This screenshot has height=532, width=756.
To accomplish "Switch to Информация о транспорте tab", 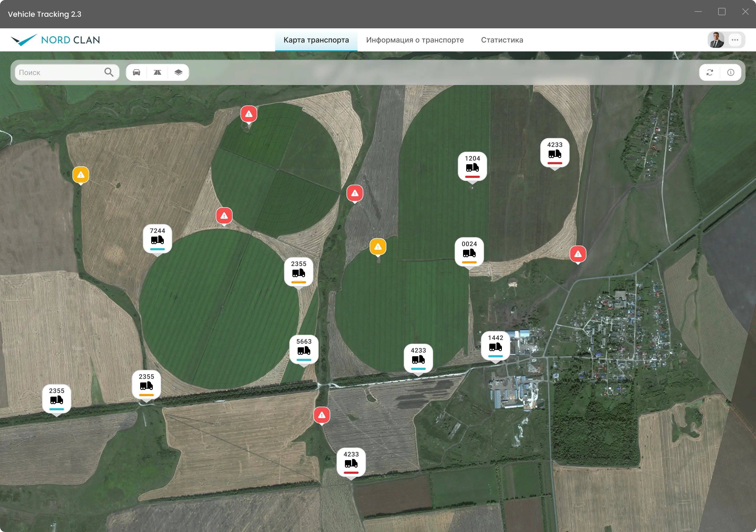I will pos(414,40).
